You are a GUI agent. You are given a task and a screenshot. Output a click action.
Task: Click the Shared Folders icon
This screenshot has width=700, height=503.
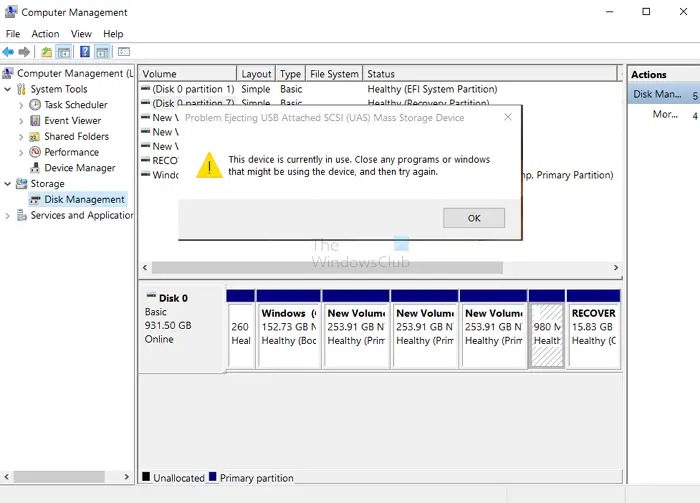tap(35, 137)
